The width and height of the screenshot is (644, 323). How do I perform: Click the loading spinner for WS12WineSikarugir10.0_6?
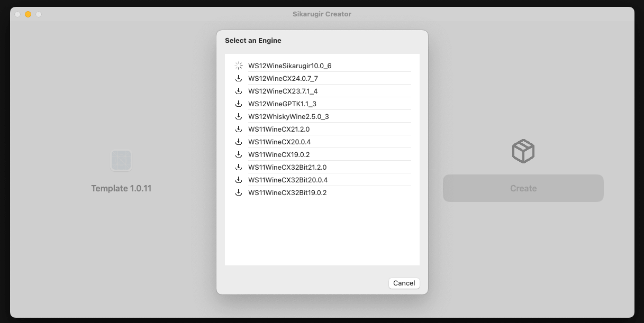click(239, 66)
